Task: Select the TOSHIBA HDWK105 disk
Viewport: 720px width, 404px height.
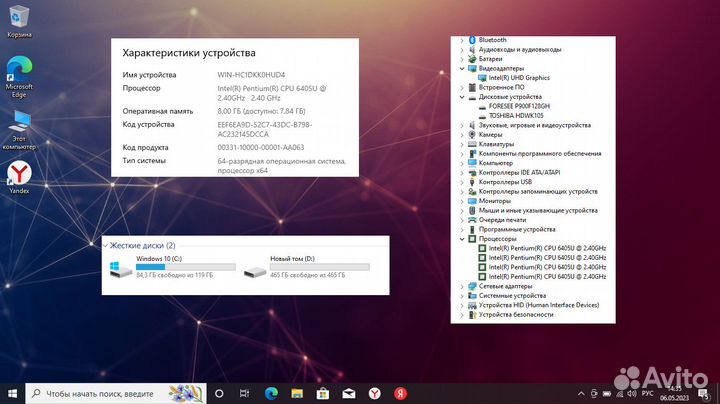Action: pos(516,116)
